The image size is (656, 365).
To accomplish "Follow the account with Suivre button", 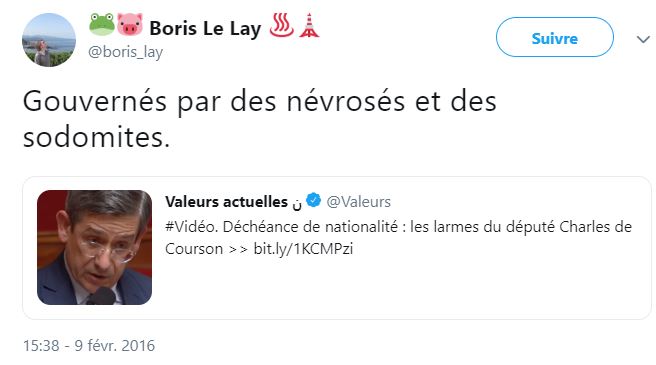I will tap(555, 37).
